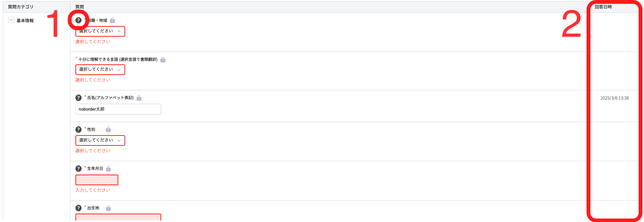Open the 性別 selection dropdown

[100, 140]
